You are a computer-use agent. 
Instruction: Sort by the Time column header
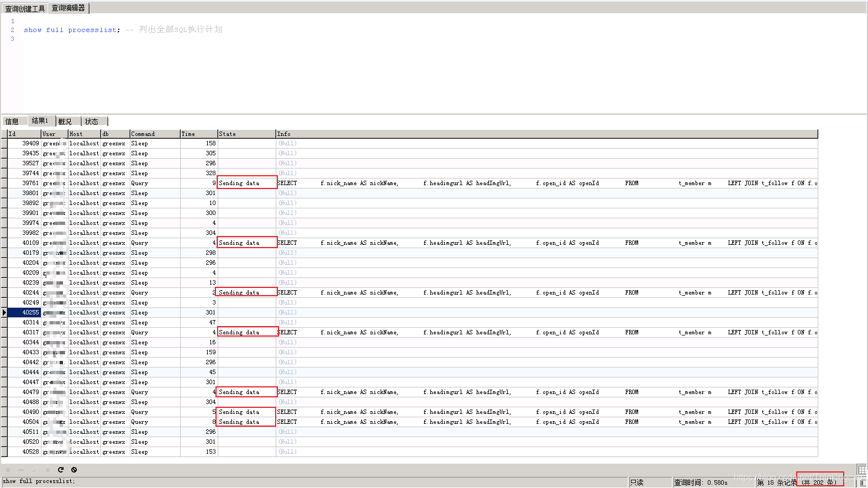tap(199, 134)
